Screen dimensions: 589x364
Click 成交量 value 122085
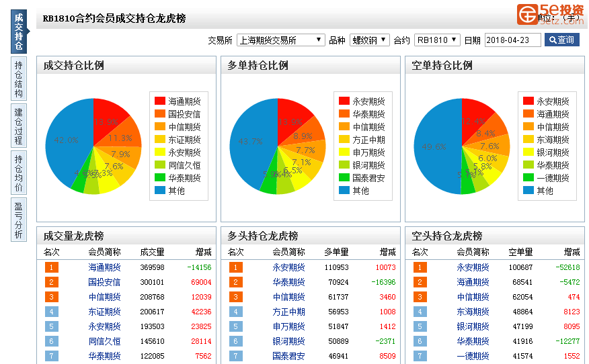pyautogui.click(x=152, y=356)
